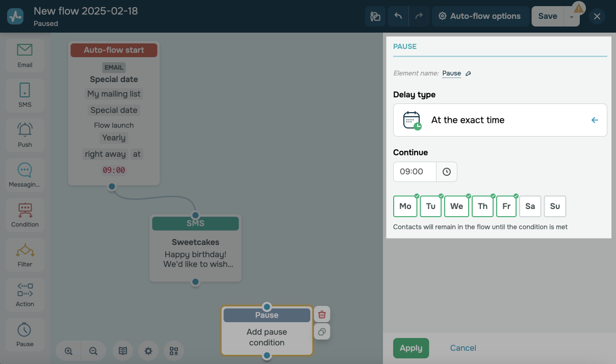Click the 'Yearly' flow launch value

[114, 138]
